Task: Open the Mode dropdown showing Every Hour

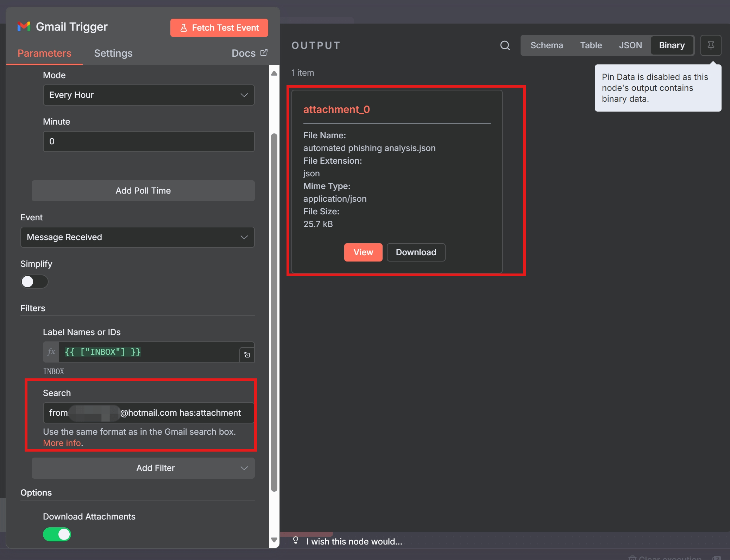Action: click(x=149, y=95)
